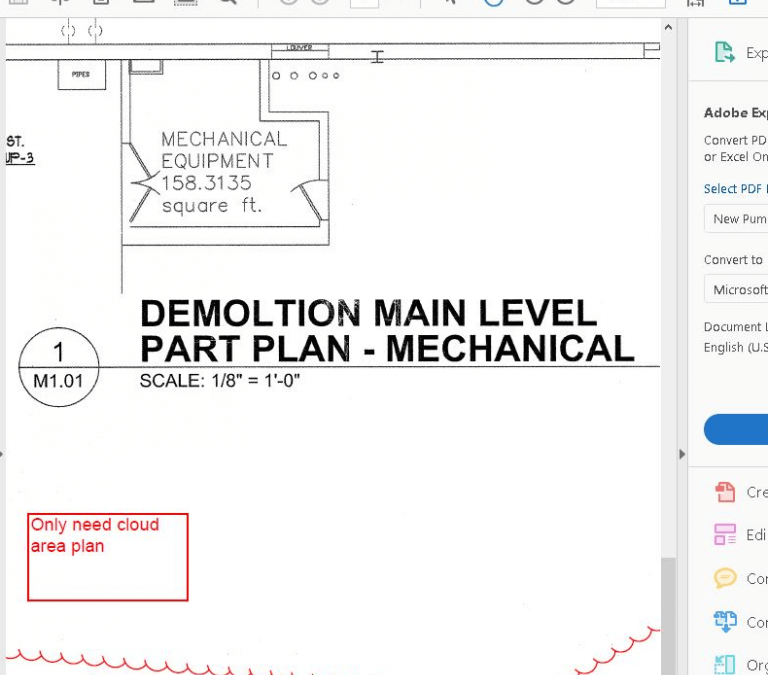Select the arrow selection tool in toolbar
The image size is (768, 675).
coord(450,2)
